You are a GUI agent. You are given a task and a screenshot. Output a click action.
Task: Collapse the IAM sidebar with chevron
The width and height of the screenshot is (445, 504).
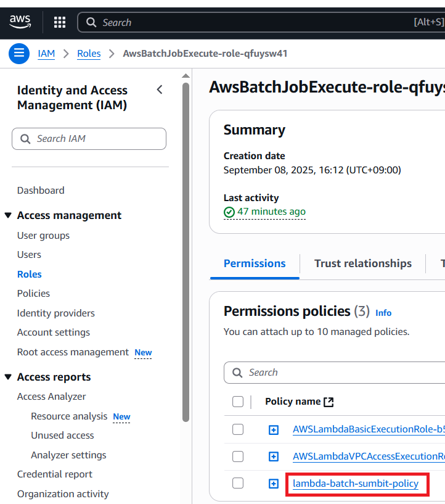point(160,90)
